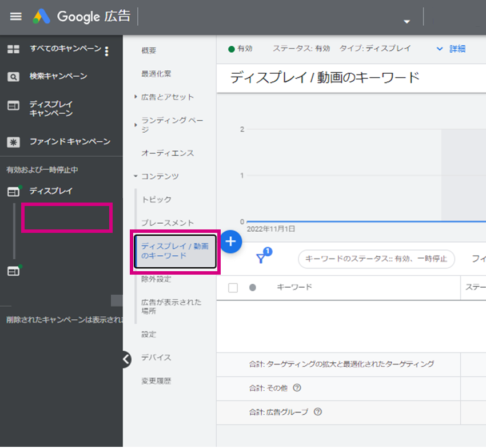The width and height of the screenshot is (486, 448).
Task: Open the 変更履歴 page
Action: (x=156, y=381)
